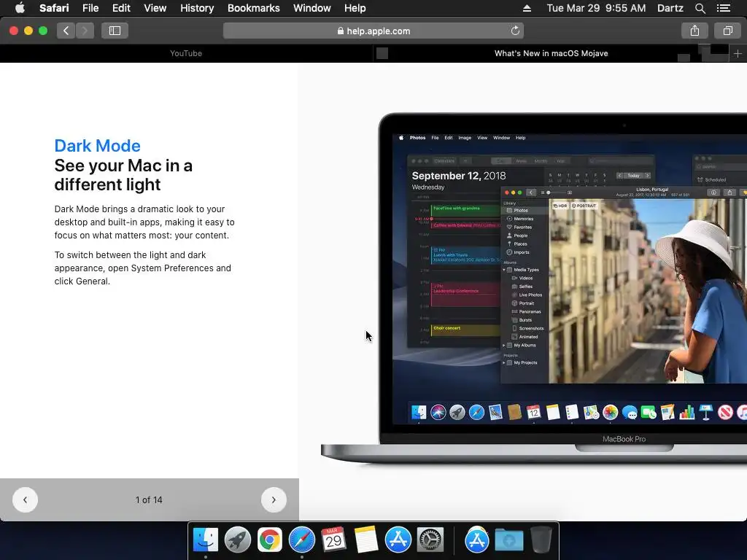Open the History menu
Image resolution: width=747 pixels, height=560 pixels.
[197, 8]
